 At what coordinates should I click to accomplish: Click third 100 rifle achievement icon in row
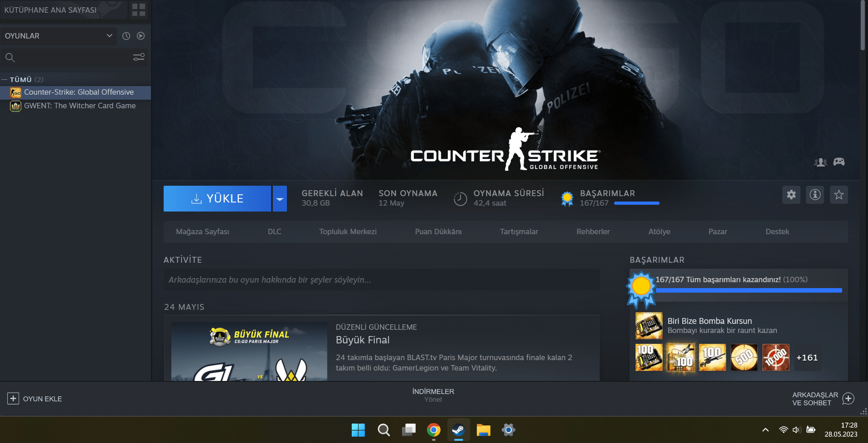pos(713,357)
